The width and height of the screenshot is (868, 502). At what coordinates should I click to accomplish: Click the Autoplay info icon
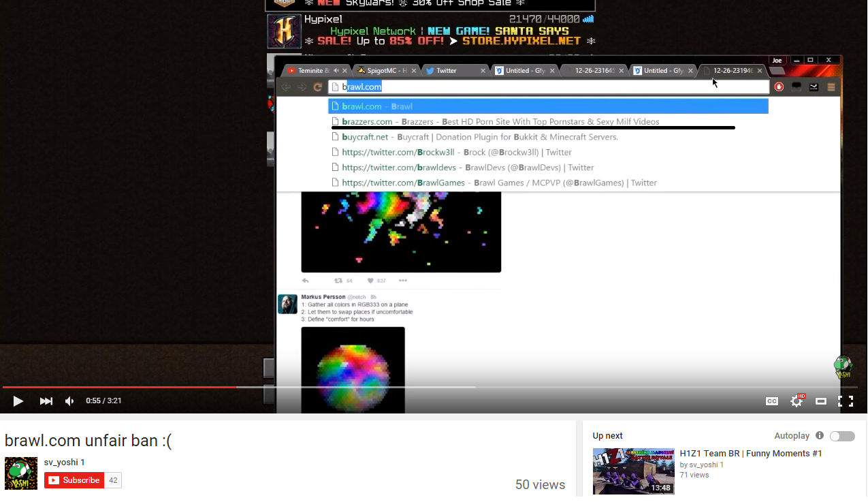pos(819,436)
